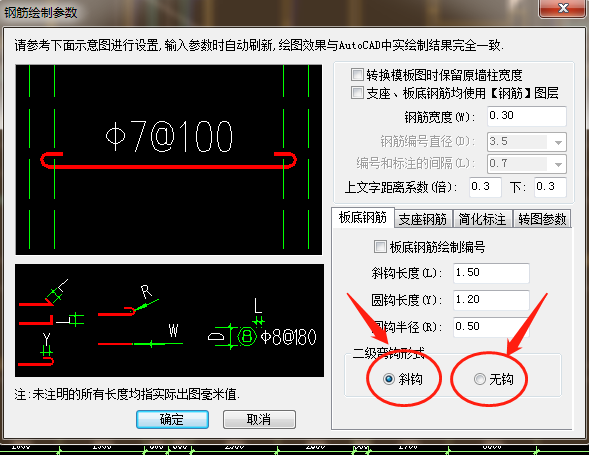Expand the 钢筋编号直径 dropdown arrow
The width and height of the screenshot is (589, 455).
[558, 142]
